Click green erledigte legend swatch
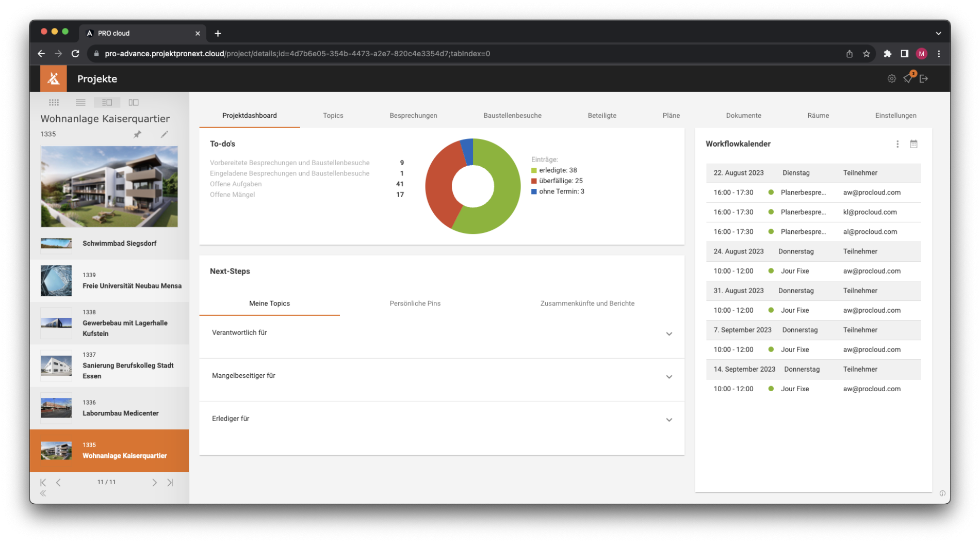 click(x=534, y=170)
